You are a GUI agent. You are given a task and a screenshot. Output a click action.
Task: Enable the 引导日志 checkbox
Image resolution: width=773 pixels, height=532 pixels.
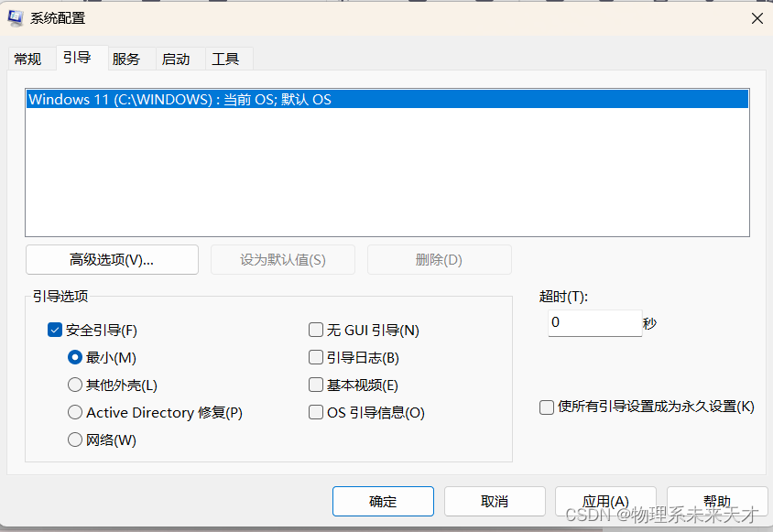tap(315, 357)
